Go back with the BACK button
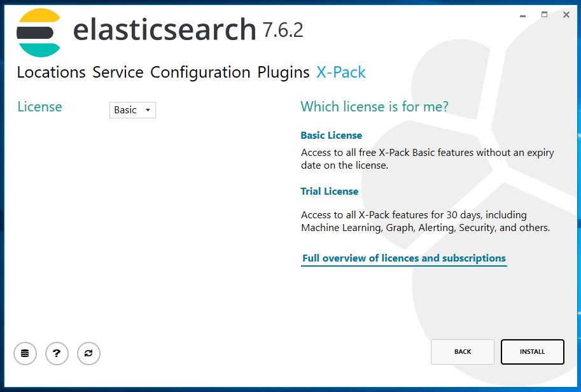 [x=463, y=352]
